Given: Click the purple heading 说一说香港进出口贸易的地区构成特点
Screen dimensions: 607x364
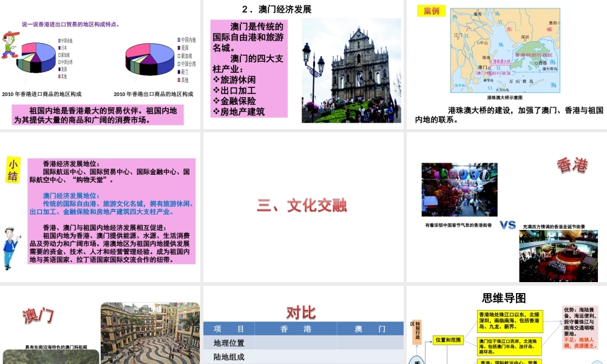Looking at the screenshot, I should (70, 24).
